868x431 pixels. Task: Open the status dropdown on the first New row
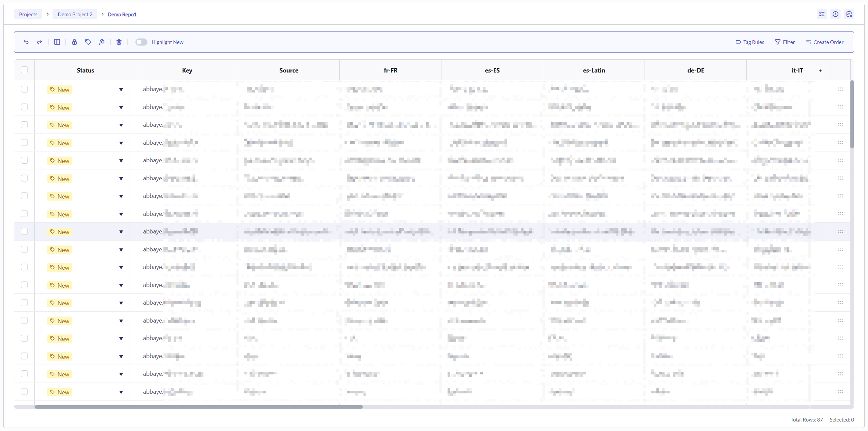(x=121, y=89)
